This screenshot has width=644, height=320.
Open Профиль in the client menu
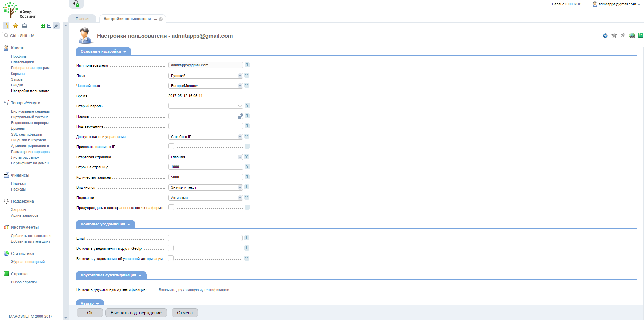tap(19, 56)
